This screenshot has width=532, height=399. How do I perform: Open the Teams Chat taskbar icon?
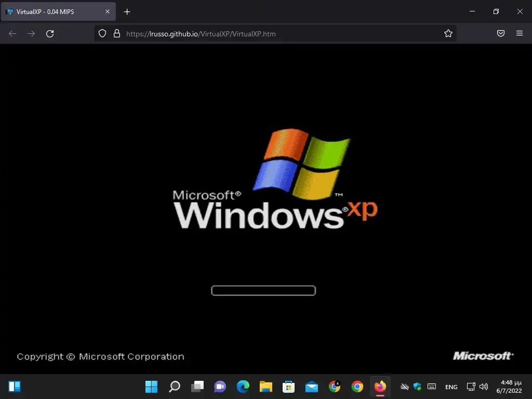click(x=220, y=387)
